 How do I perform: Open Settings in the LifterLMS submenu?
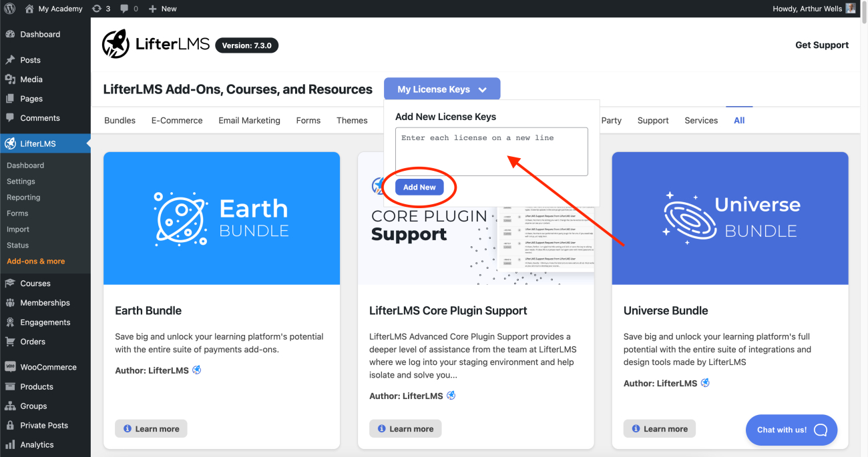21,181
